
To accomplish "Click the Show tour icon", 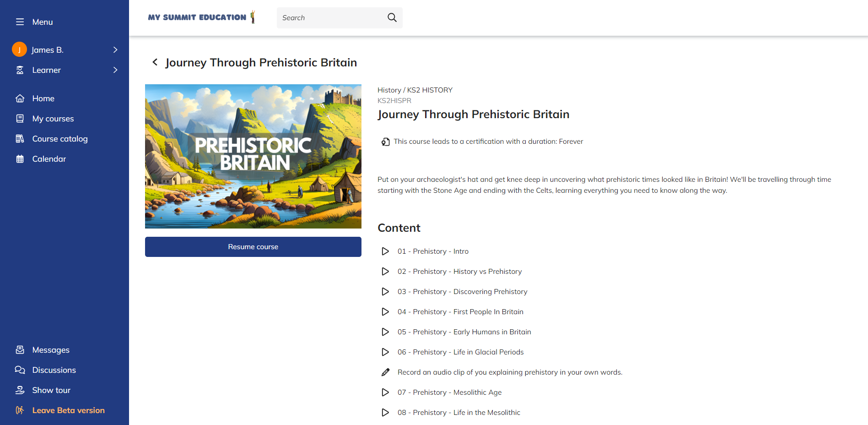I will click(20, 390).
